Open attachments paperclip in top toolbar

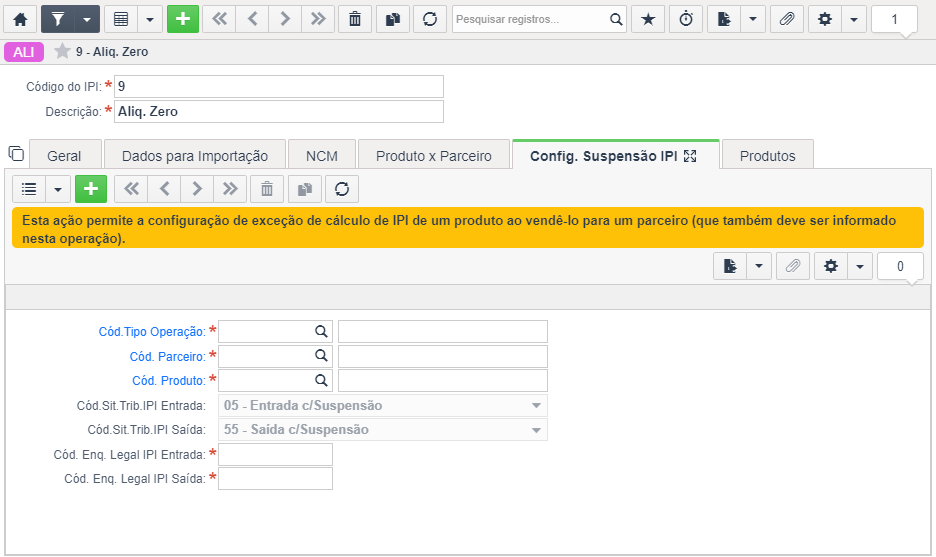point(787,19)
